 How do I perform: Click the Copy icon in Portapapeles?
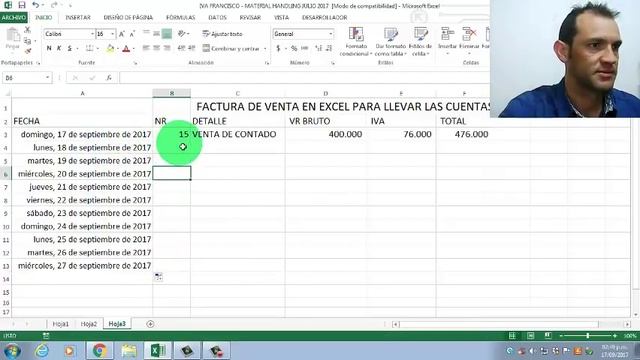[x=27, y=41]
